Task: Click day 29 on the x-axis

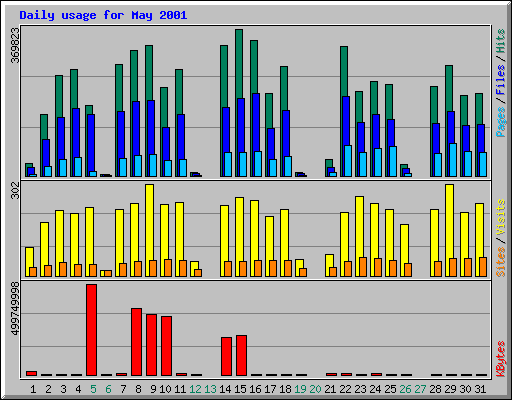Action: click(450, 389)
